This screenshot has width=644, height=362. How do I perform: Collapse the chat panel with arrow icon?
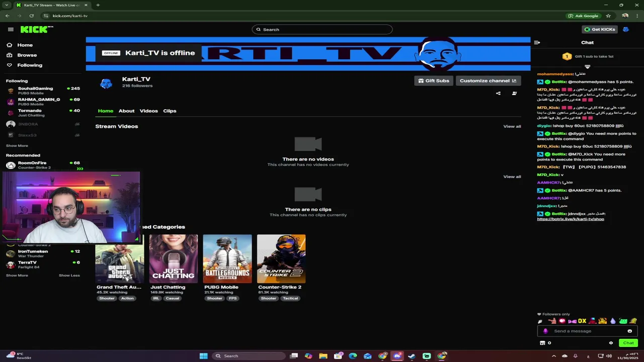tap(537, 43)
